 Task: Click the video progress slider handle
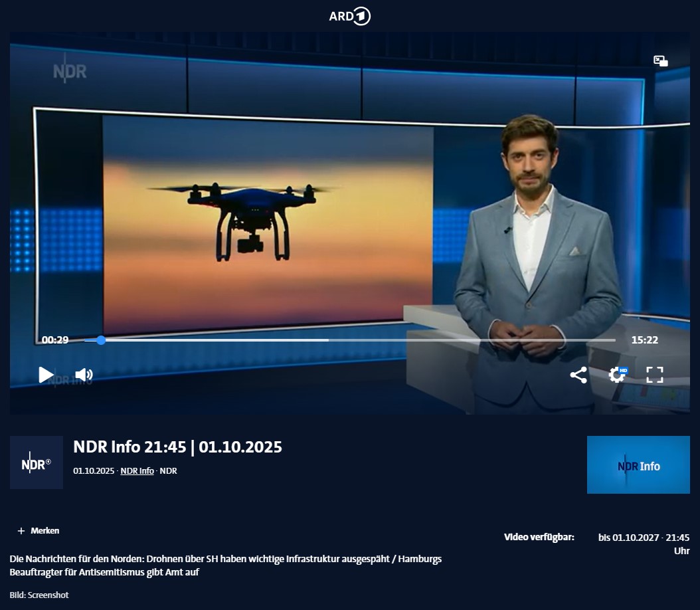click(102, 340)
